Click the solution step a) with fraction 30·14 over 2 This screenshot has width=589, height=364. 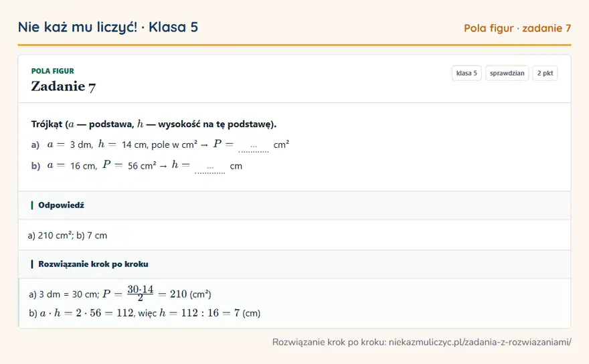point(120,294)
